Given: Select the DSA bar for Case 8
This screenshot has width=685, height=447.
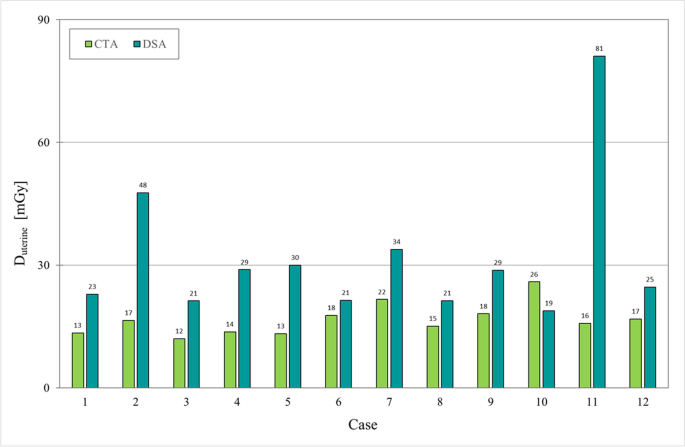Looking at the screenshot, I should tap(447, 344).
